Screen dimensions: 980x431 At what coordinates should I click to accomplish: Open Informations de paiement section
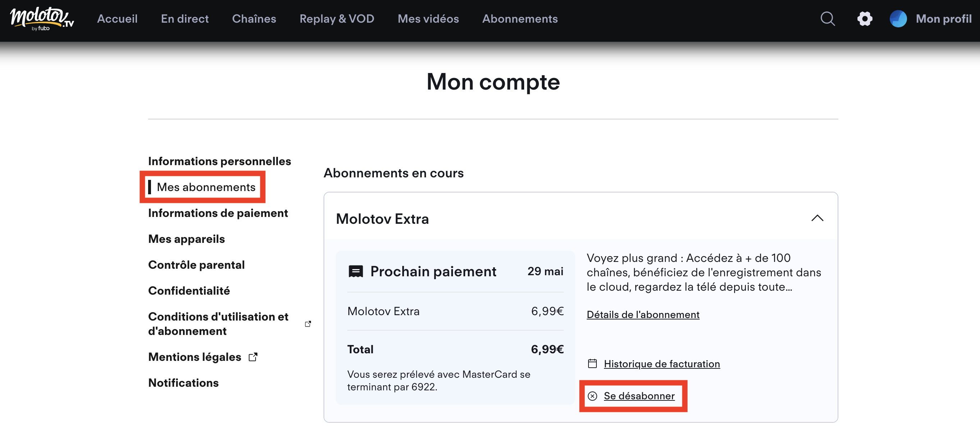coord(218,213)
